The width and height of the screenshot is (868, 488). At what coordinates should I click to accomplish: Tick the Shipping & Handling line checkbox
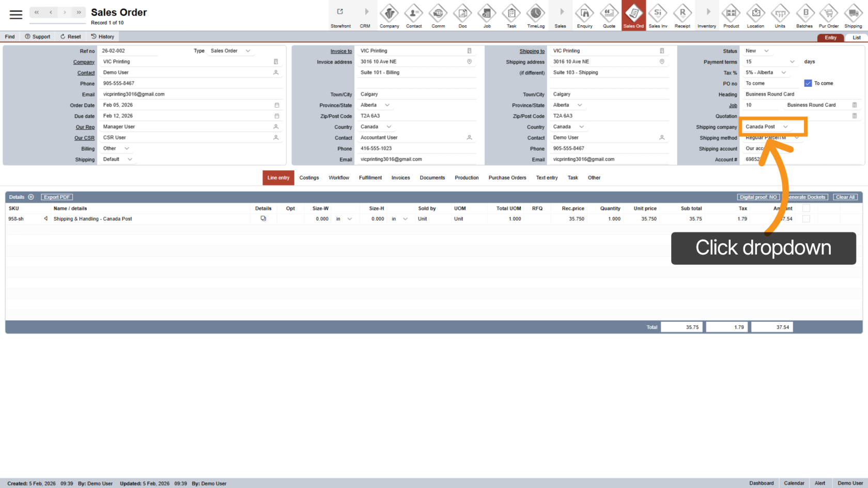coord(806,219)
